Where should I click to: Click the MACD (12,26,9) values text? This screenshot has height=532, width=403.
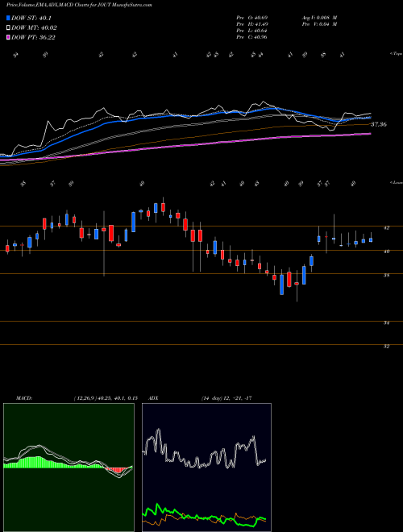(105, 398)
